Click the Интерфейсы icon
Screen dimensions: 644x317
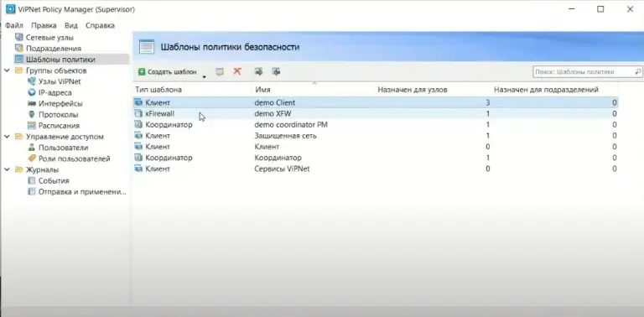click(x=31, y=103)
